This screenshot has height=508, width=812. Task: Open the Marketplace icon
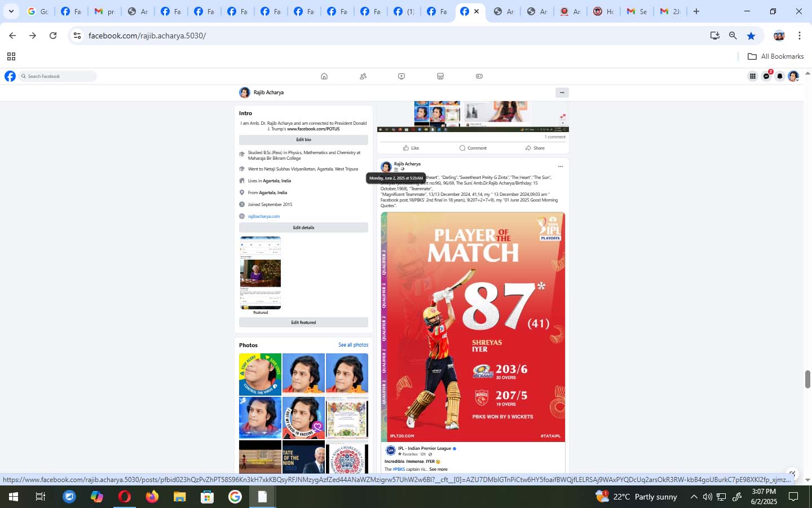click(440, 76)
